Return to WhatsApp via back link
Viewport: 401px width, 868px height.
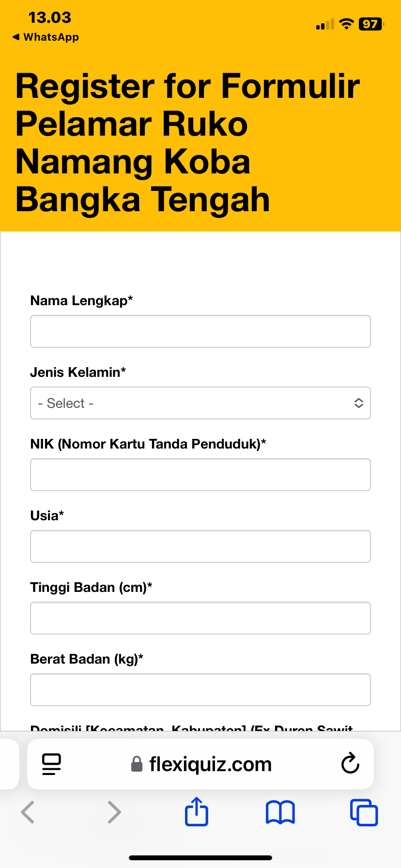(x=46, y=37)
